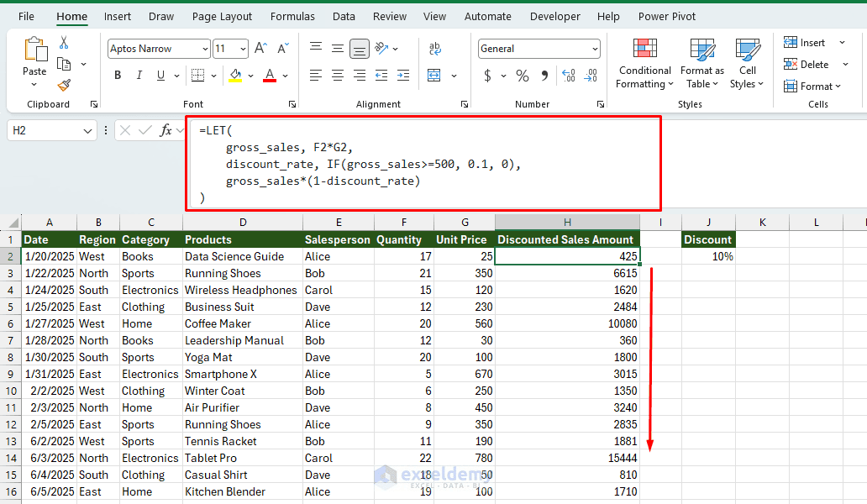Screen dimensions: 867x504
Task: Open the File tab
Action: point(26,17)
